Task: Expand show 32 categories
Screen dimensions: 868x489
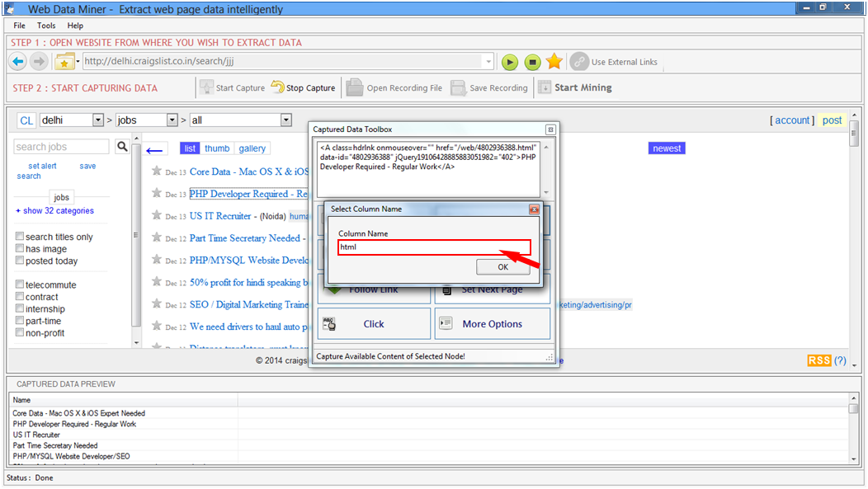Action: click(x=54, y=211)
